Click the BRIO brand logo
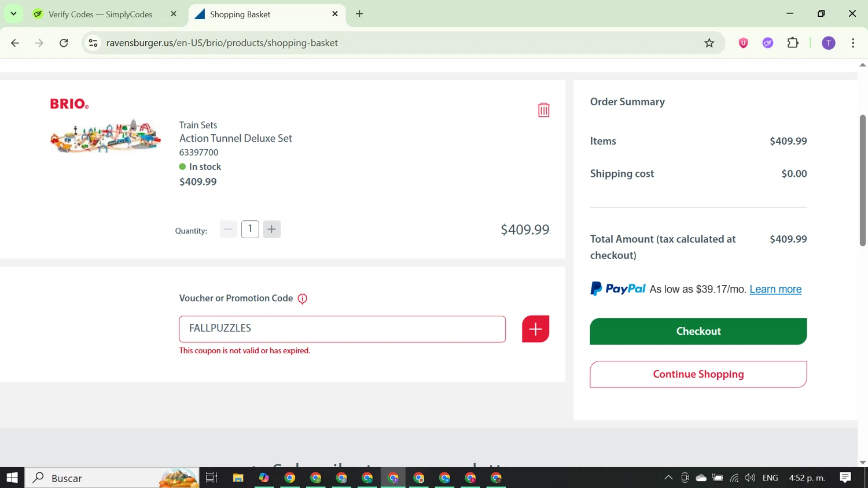 [x=69, y=104]
